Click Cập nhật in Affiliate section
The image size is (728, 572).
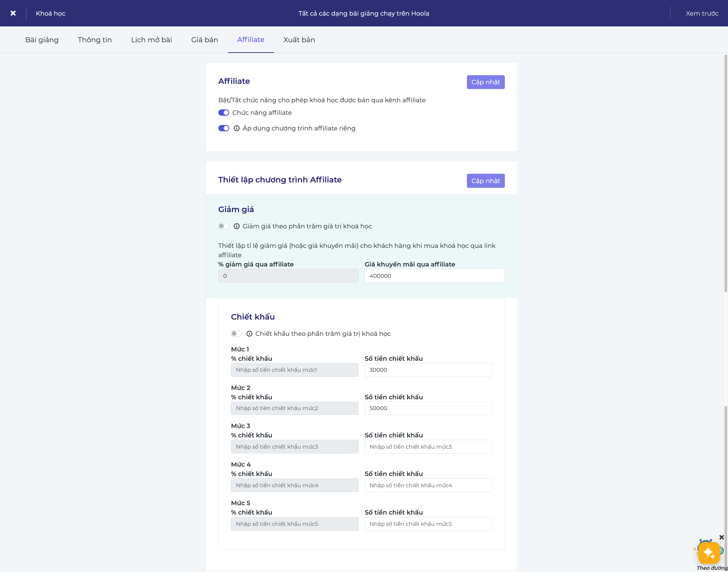coord(485,82)
